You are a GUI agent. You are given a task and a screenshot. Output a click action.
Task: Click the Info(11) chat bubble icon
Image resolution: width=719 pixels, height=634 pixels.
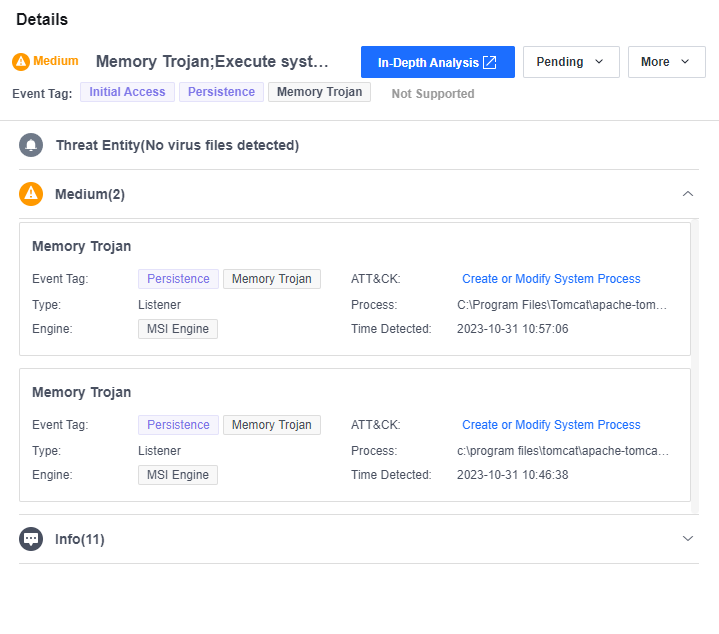coord(31,539)
